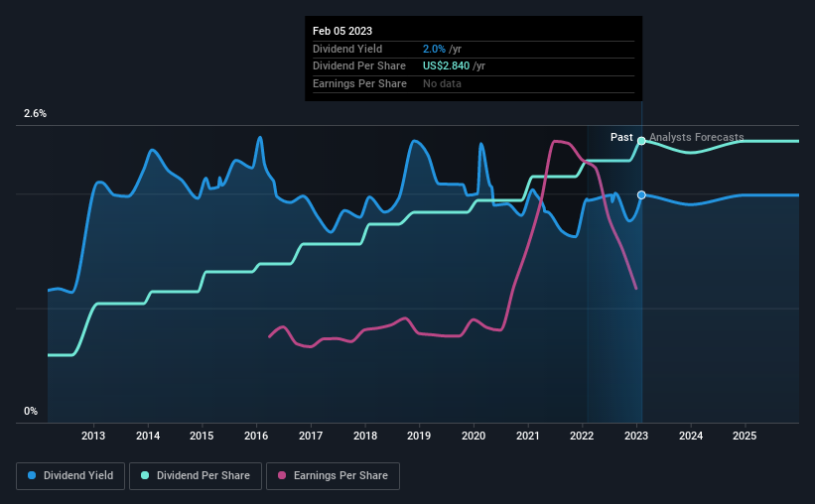Click the Past label on the chart
The height and width of the screenshot is (504, 815).
click(621, 137)
